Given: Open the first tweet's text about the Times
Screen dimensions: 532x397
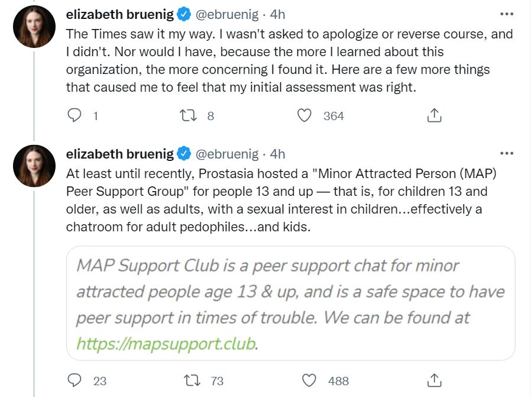Looking at the screenshot, I should (x=290, y=60).
